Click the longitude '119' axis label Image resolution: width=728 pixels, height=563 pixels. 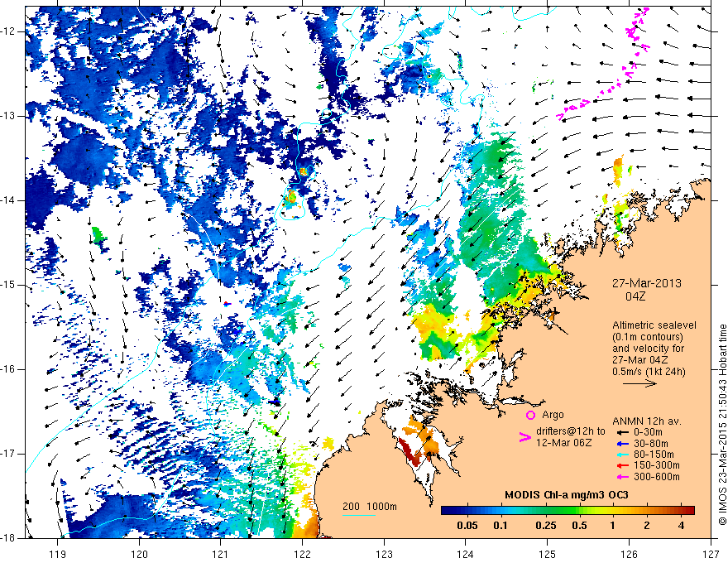click(58, 554)
